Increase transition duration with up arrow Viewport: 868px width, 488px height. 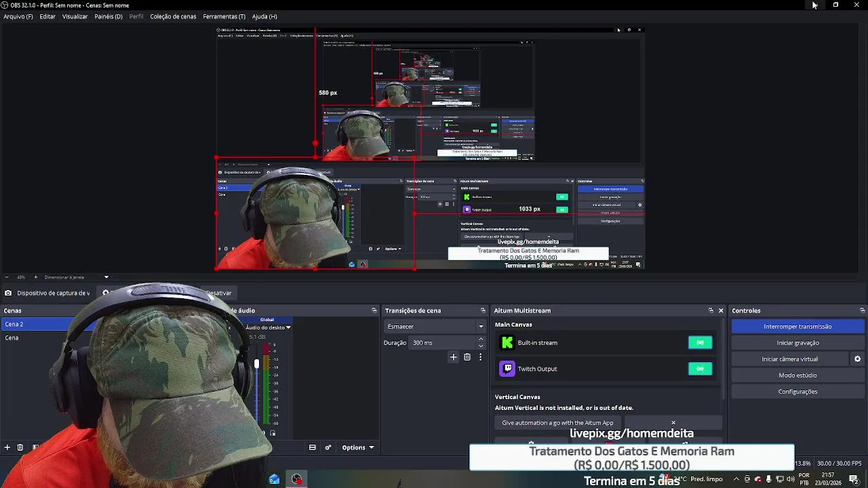(x=481, y=340)
